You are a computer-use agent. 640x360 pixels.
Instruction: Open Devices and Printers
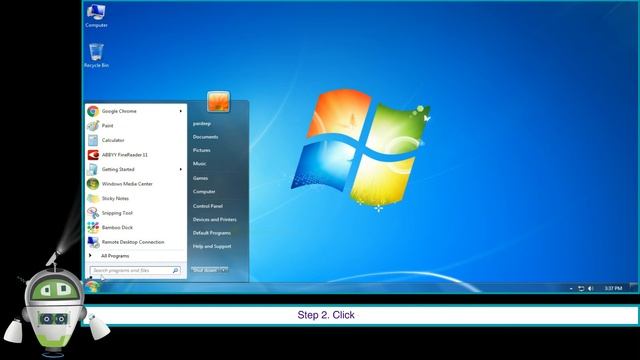(215, 220)
